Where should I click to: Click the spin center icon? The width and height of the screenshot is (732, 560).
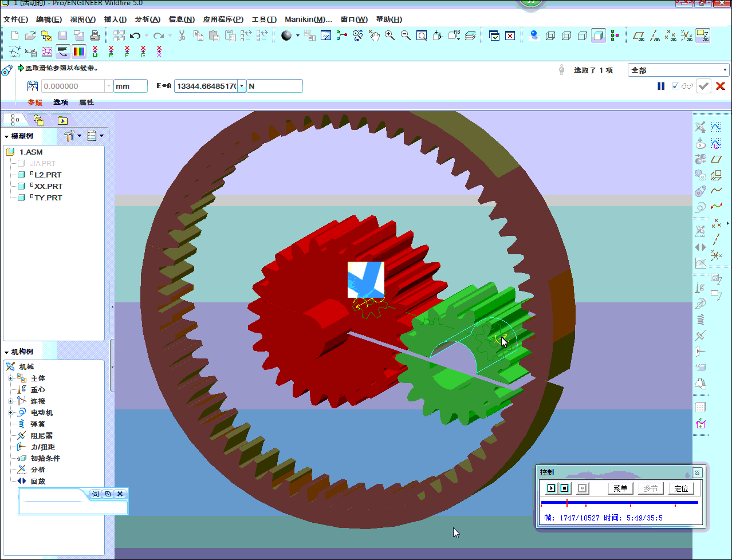point(342,36)
